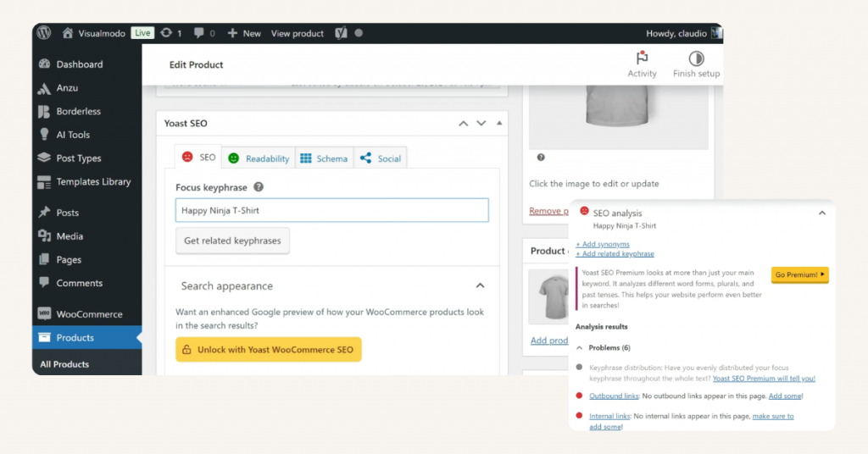Switch to Schema tab
Viewport: 868px width, 454px height.
[324, 158]
